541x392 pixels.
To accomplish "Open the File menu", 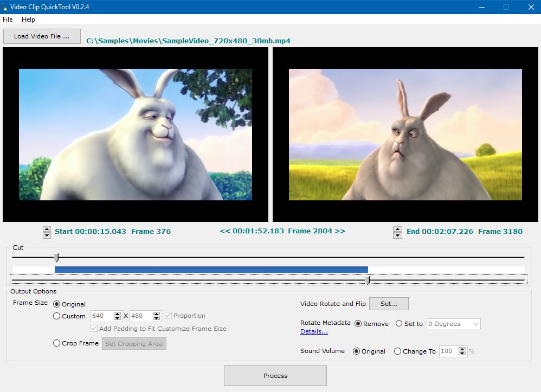I will tap(8, 19).
